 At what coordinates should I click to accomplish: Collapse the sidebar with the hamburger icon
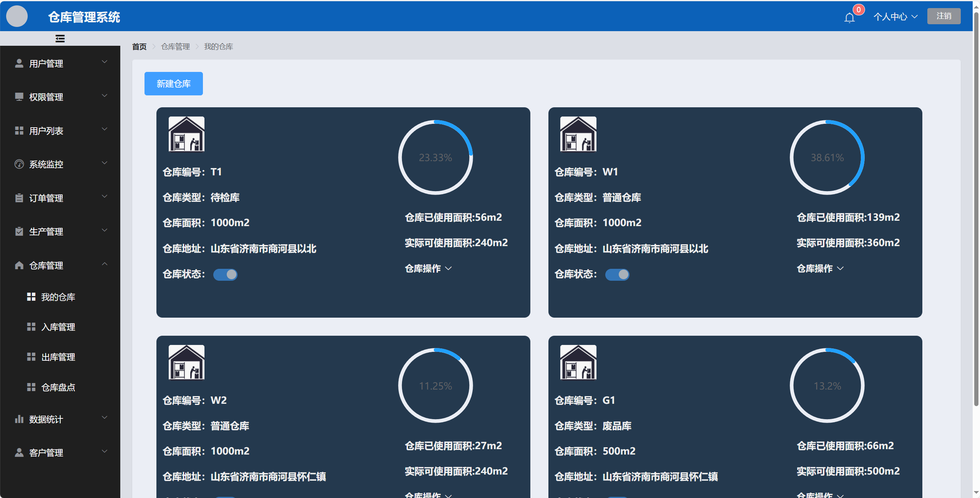click(x=60, y=38)
